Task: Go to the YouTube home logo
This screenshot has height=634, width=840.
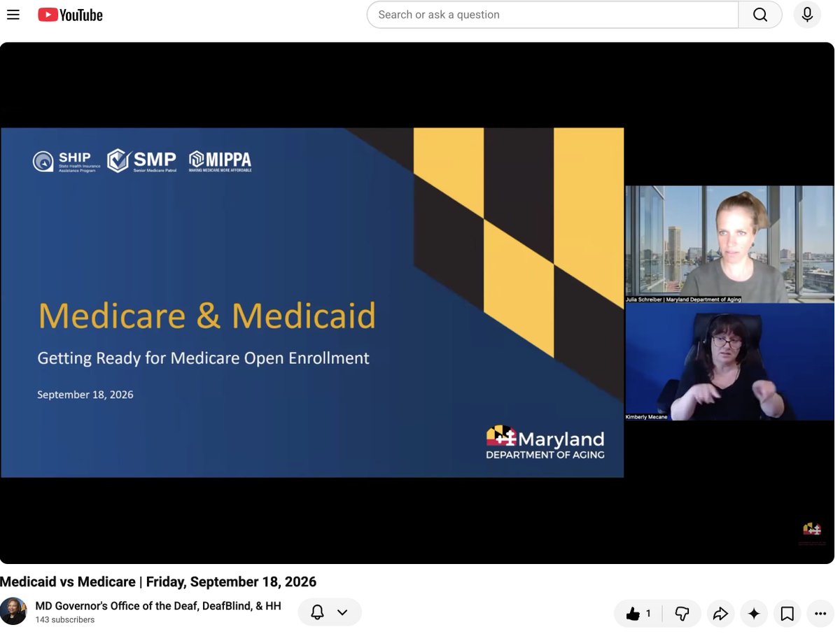Action: point(70,15)
